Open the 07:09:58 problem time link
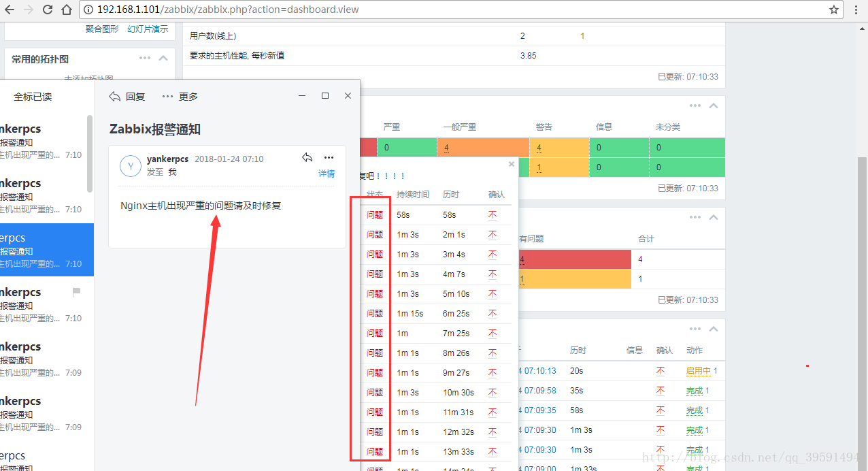The height and width of the screenshot is (471, 868). 537,391
